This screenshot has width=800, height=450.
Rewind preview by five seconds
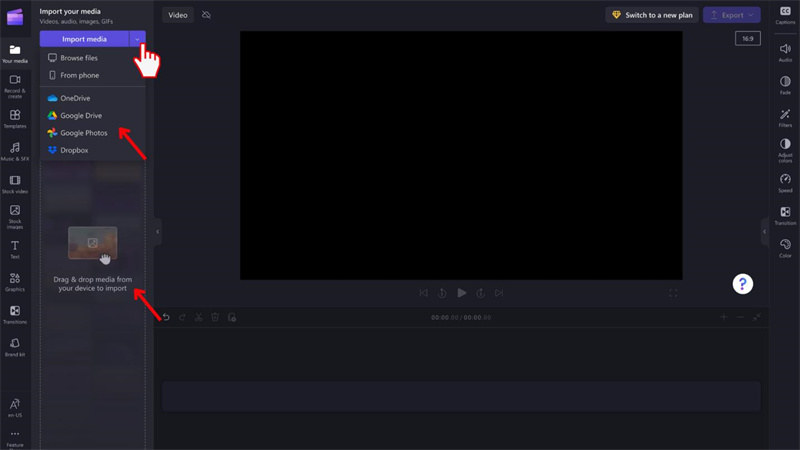point(442,293)
